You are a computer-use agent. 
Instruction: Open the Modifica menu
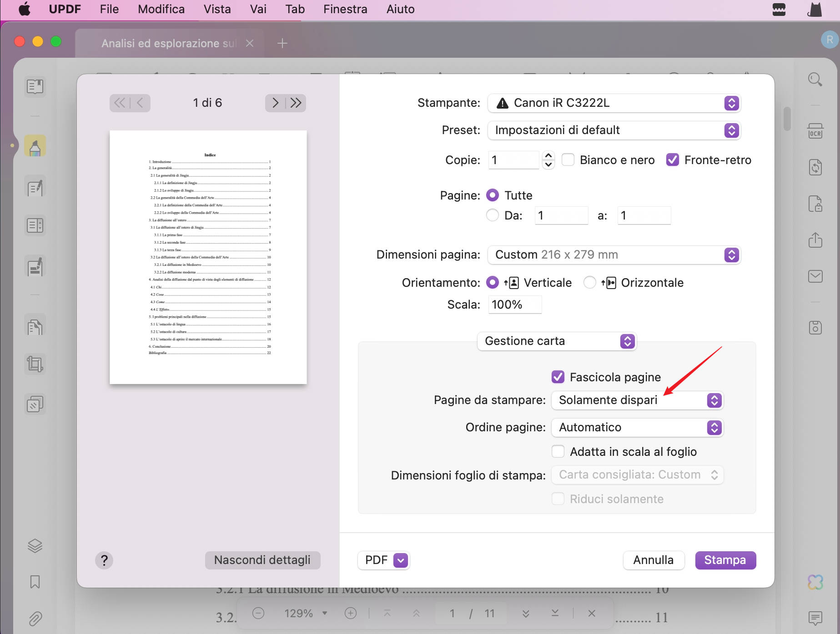[x=161, y=9]
